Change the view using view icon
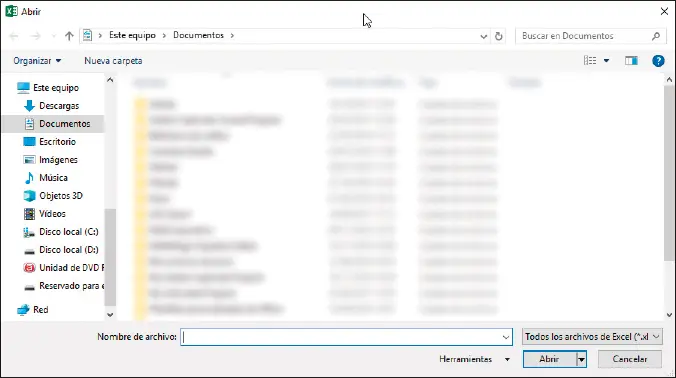 click(590, 61)
